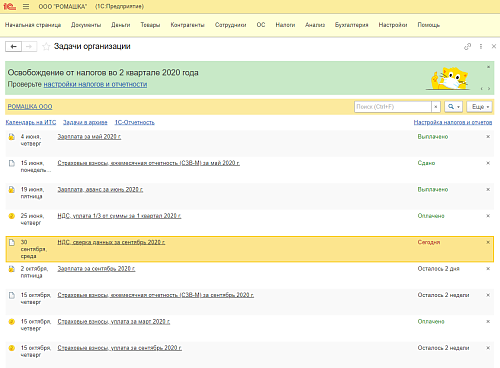The height and width of the screenshot is (368, 500).
Task: Open the Анализ menu
Action: 315,25
